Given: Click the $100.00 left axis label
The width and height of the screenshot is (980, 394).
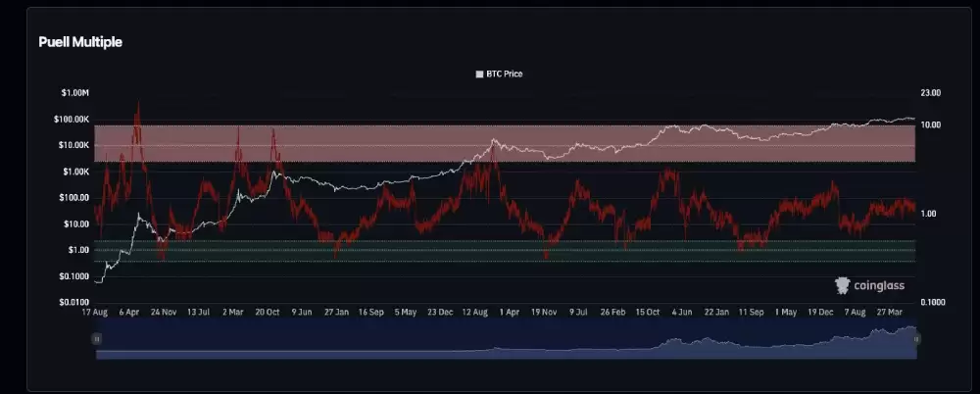Looking at the screenshot, I should pyautogui.click(x=73, y=198).
